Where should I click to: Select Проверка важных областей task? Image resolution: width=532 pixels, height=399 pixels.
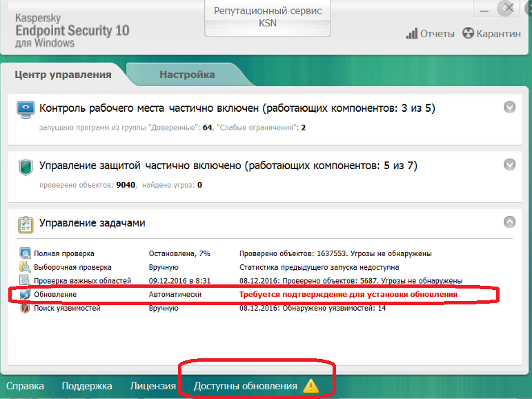click(82, 281)
